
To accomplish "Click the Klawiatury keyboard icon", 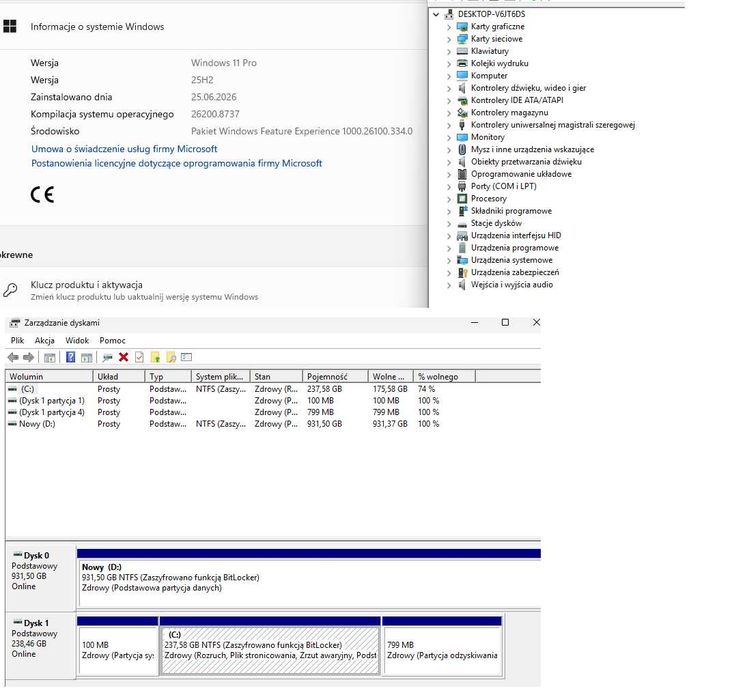I will pos(462,51).
